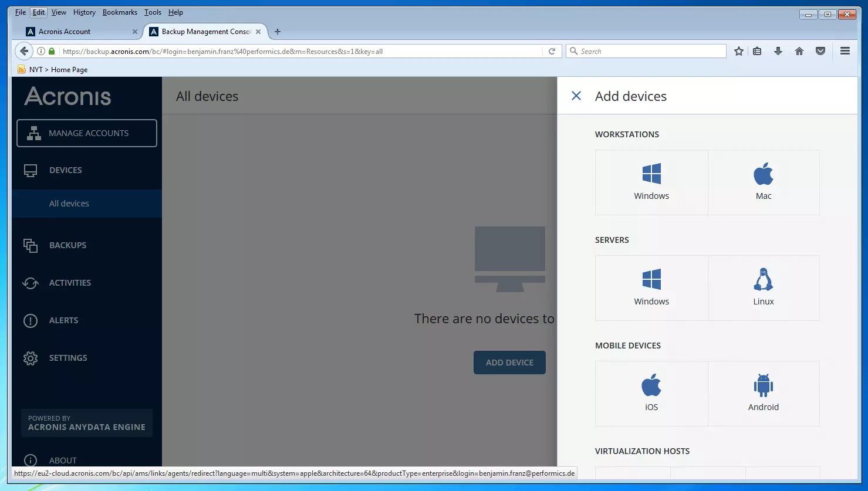Select Windows workstation device tile

click(x=651, y=182)
